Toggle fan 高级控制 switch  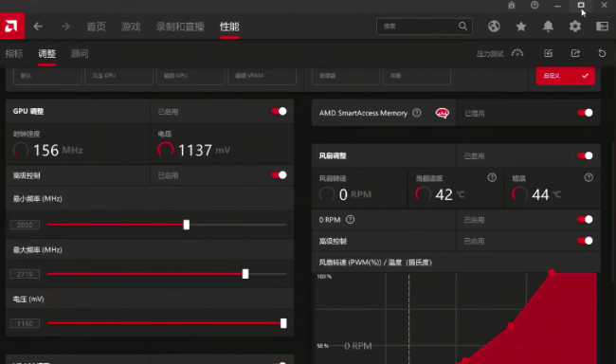coord(585,241)
